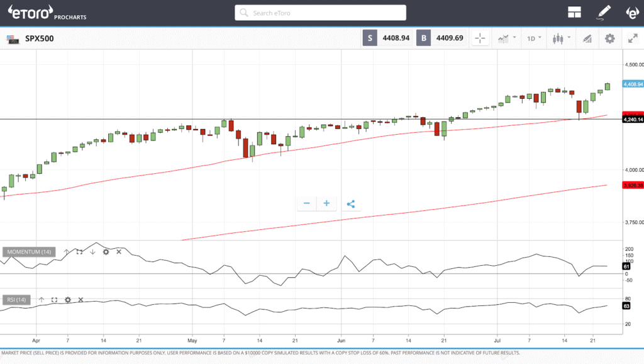Image resolution: width=644 pixels, height=364 pixels.
Task: Click the eToro bull icon at top right
Action: click(x=632, y=13)
